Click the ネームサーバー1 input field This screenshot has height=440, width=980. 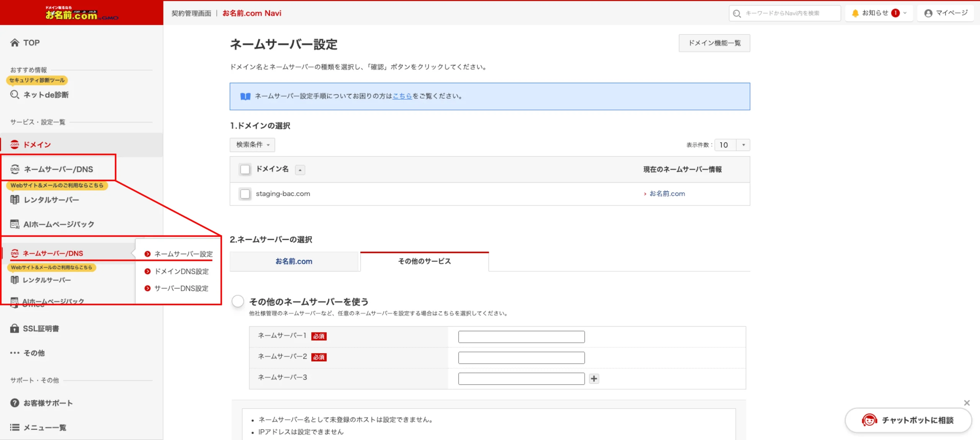(x=521, y=337)
